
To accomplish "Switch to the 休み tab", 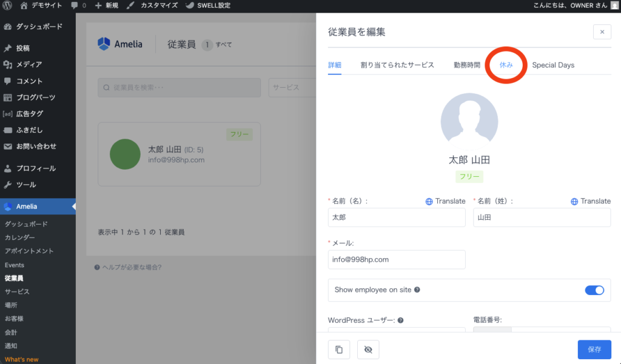I will 506,65.
